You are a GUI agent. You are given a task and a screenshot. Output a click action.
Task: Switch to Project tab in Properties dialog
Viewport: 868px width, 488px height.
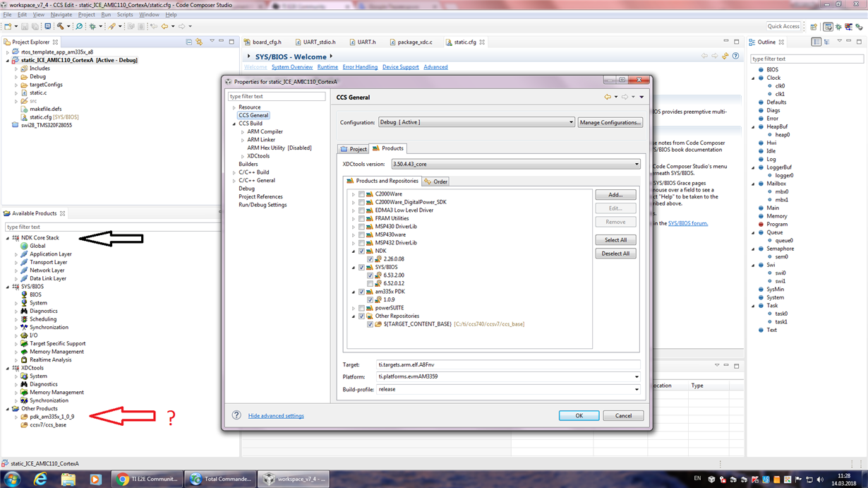click(x=354, y=149)
